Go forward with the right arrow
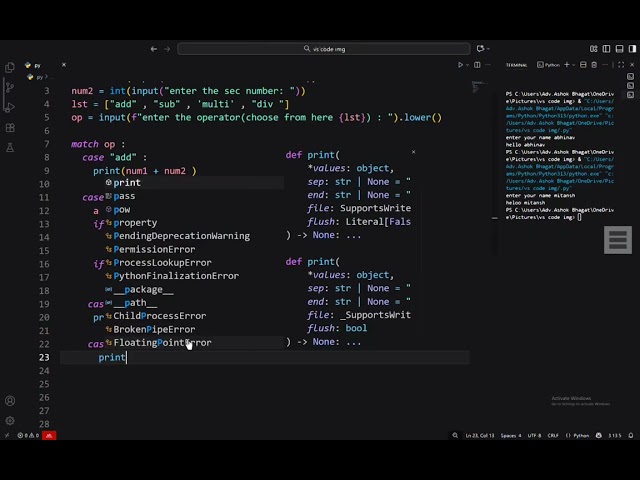The width and height of the screenshot is (640, 480). 167,49
